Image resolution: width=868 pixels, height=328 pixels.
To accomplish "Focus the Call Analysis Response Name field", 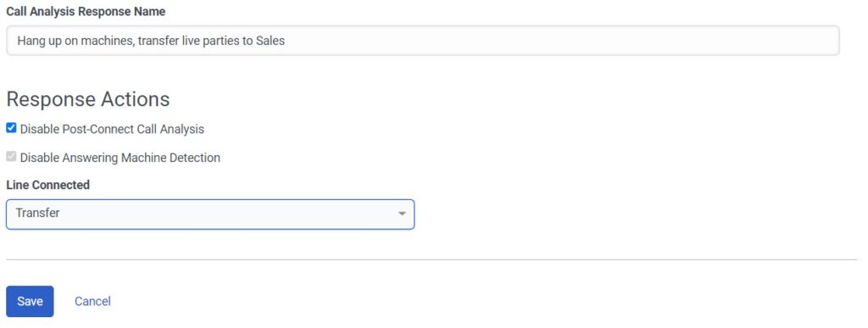I will coord(423,41).
